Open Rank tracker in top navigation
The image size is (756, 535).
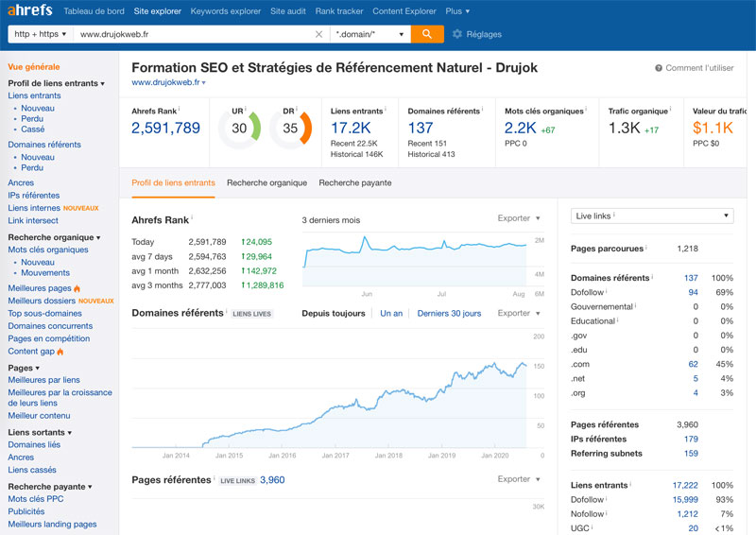(339, 11)
